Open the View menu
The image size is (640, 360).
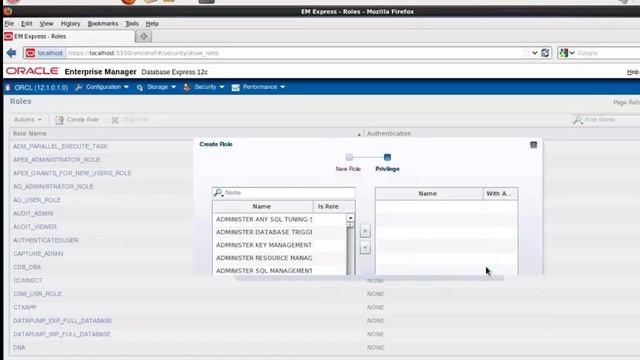46,24
